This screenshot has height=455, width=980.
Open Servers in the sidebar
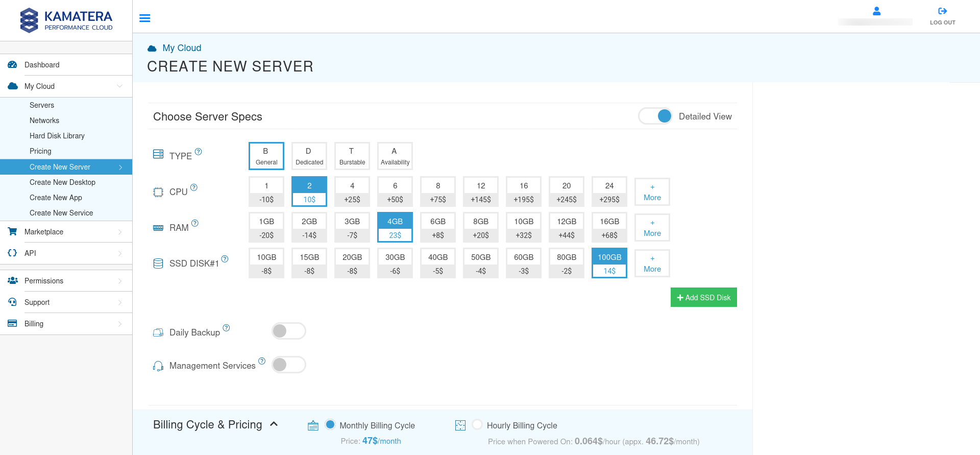pos(42,105)
